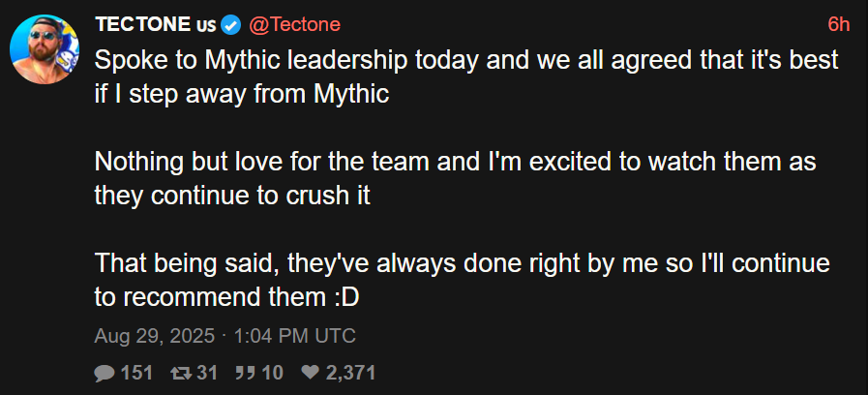Open Tectone's profile picture avatar
Screen dimensions: 868x395
click(x=45, y=49)
